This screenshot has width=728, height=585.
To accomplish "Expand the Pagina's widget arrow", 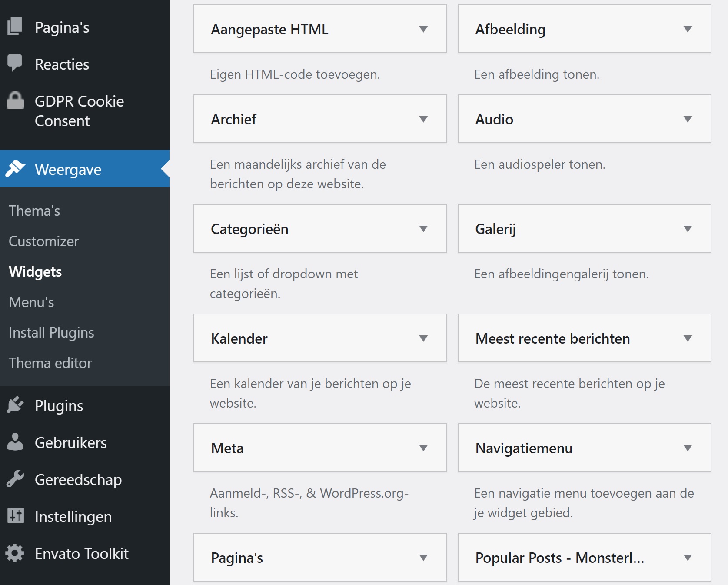I will pyautogui.click(x=423, y=558).
